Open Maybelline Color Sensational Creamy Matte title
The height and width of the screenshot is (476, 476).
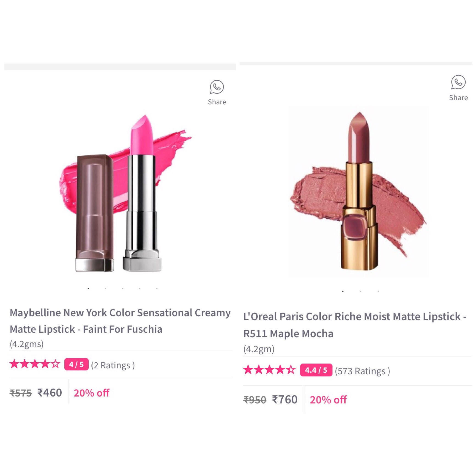[120, 321]
